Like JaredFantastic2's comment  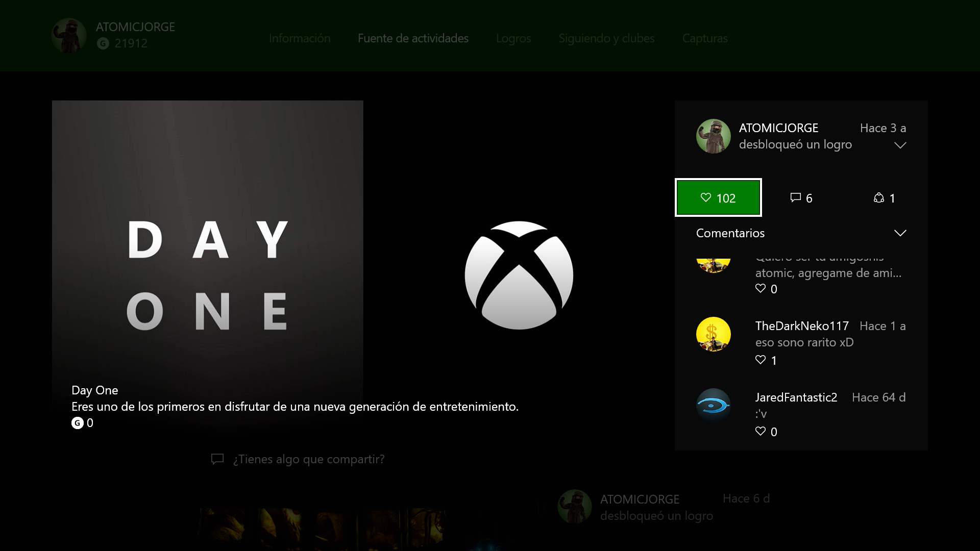point(761,432)
